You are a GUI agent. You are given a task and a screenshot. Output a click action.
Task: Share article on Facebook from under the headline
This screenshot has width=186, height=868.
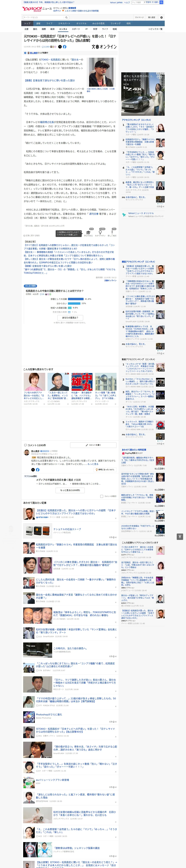pyautogui.click(x=64, y=47)
